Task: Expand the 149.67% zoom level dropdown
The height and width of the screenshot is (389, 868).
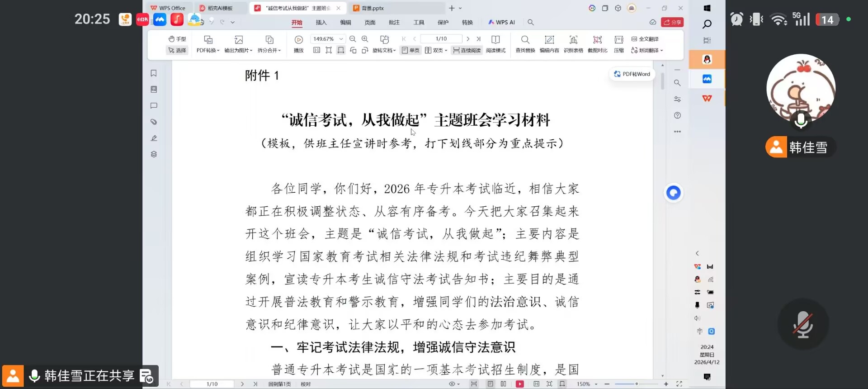Action: tap(341, 39)
